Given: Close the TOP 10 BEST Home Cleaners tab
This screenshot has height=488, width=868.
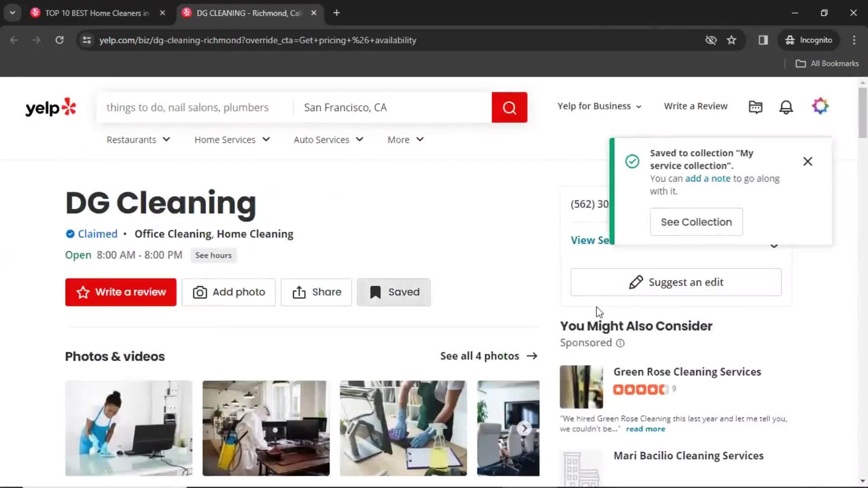Looking at the screenshot, I should click(x=162, y=13).
